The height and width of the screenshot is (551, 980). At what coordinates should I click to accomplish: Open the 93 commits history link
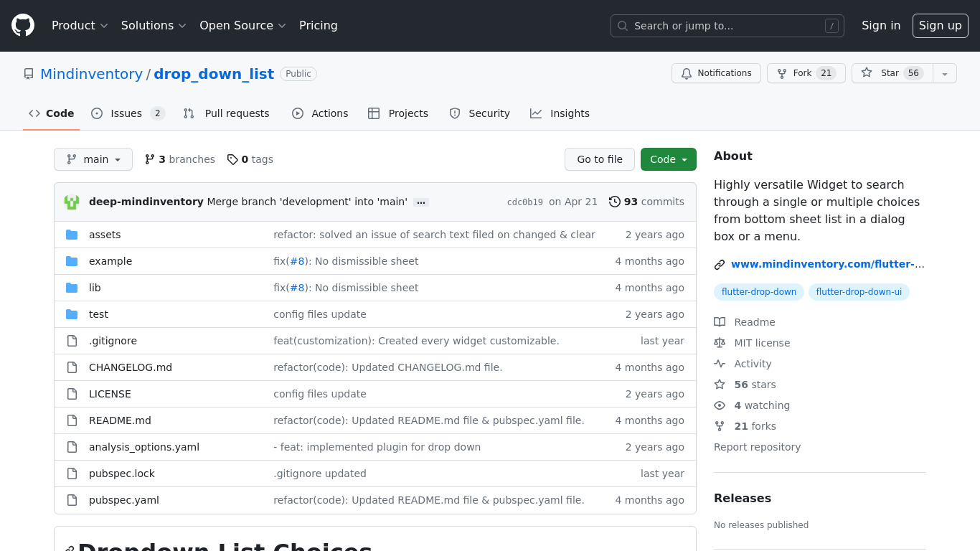coord(646,202)
